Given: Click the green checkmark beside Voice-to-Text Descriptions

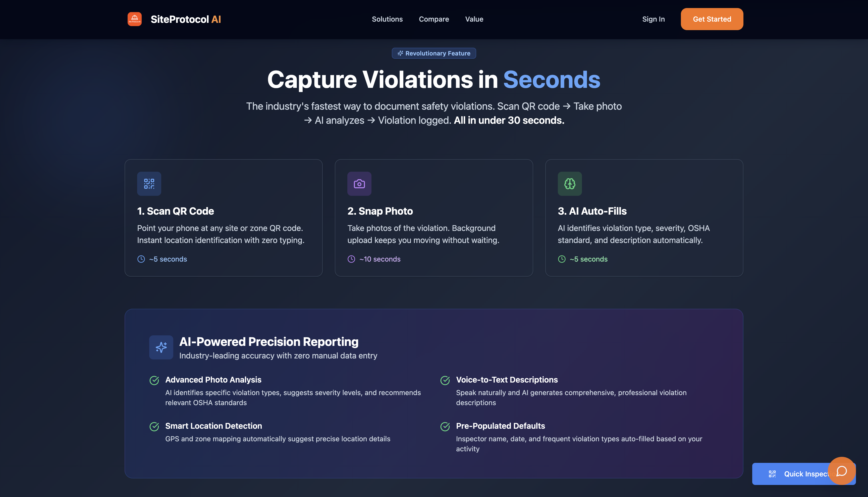Looking at the screenshot, I should pyautogui.click(x=445, y=380).
